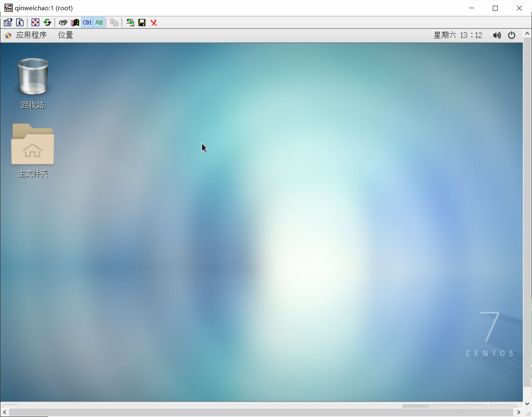The height and width of the screenshot is (417, 532).
Task: Click the vertical scrollbar thumb
Action: click(527, 212)
